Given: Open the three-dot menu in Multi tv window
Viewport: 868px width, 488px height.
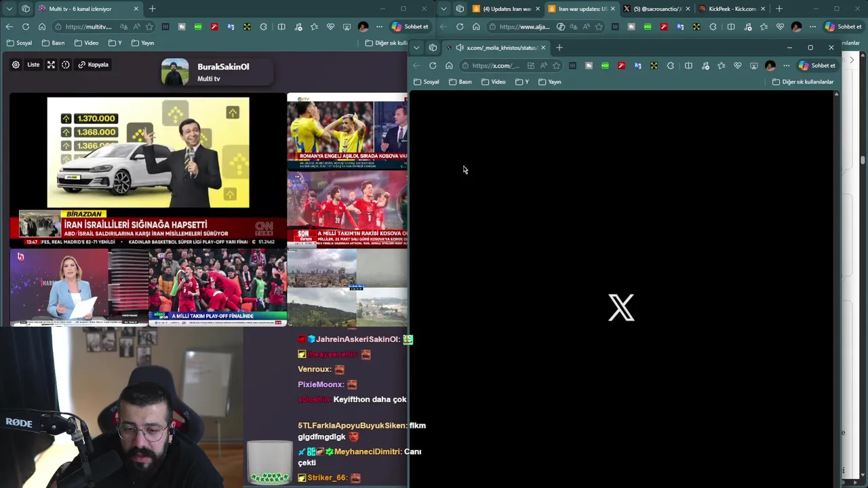Looking at the screenshot, I should pyautogui.click(x=379, y=26).
